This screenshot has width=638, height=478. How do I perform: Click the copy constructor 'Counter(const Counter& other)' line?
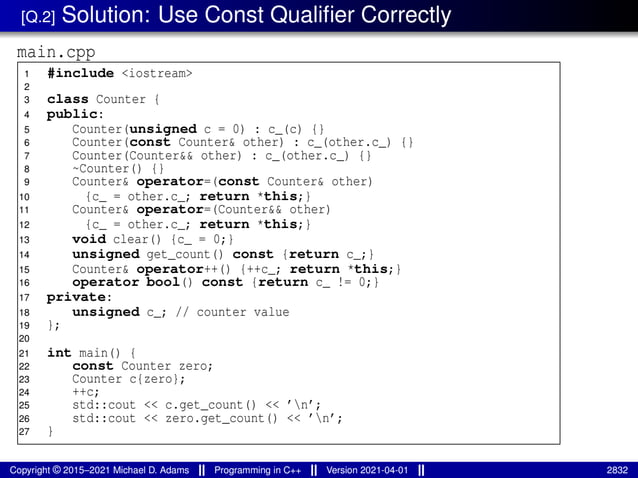coord(243,142)
